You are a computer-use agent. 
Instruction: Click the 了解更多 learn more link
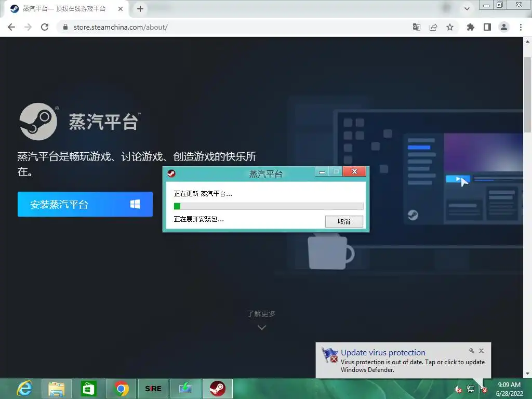(261, 314)
